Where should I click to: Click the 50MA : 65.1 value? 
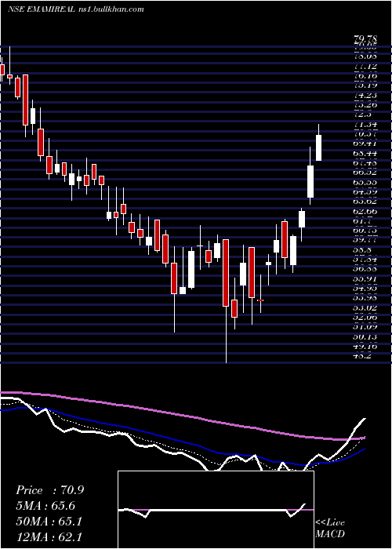click(49, 522)
